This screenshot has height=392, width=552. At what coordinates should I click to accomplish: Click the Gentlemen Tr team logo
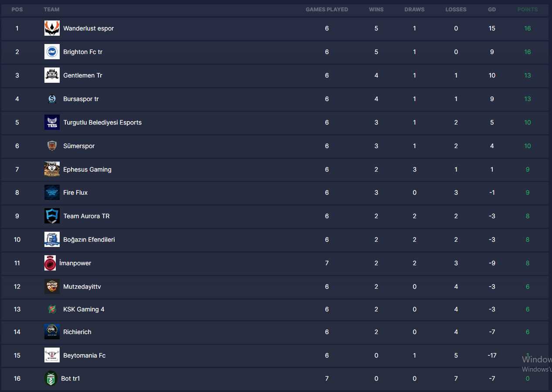point(52,75)
